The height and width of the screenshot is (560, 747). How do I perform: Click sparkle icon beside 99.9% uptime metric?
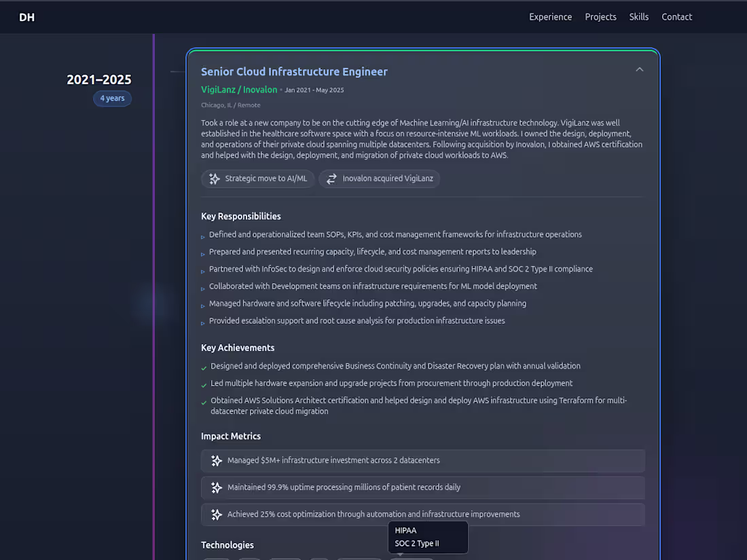pyautogui.click(x=216, y=487)
